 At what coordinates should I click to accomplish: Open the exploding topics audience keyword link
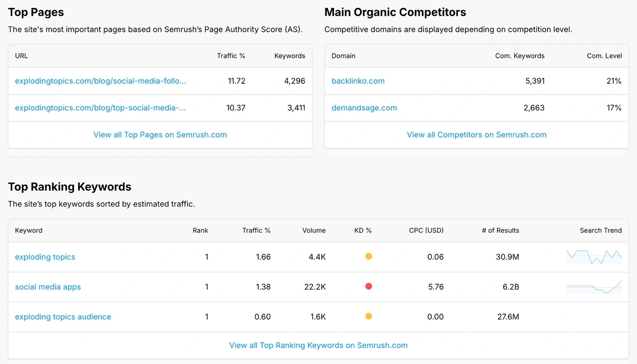63,317
